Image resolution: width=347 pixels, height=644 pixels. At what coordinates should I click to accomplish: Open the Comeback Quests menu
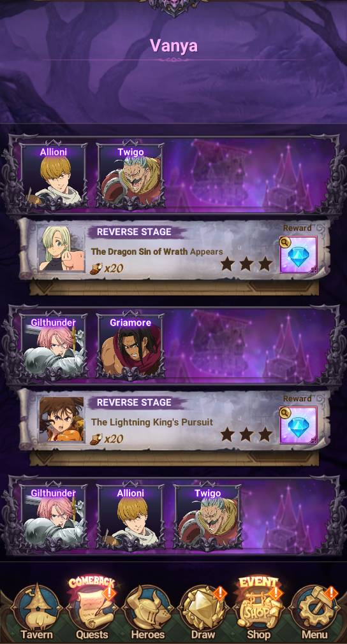92,609
